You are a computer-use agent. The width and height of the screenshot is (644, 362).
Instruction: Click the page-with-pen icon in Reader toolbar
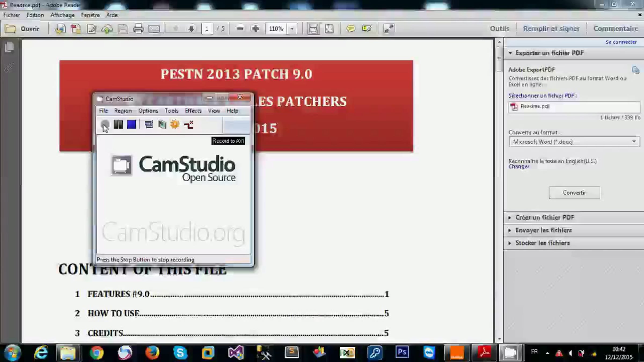pos(92,29)
